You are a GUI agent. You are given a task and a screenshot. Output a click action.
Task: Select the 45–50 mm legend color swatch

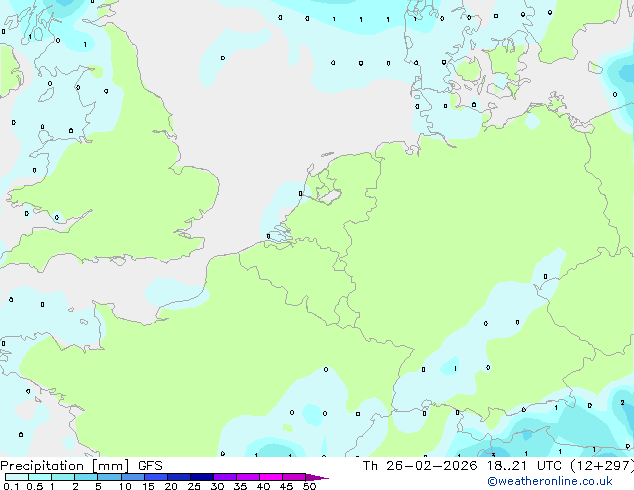tap(294, 477)
